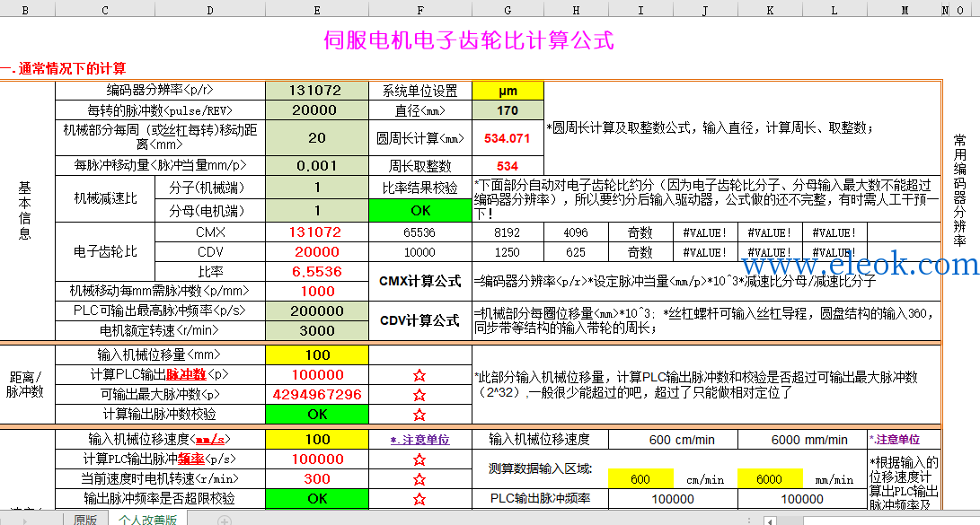Click the horizontal scrollbar left arrow
The image size is (980, 525).
click(x=770, y=521)
